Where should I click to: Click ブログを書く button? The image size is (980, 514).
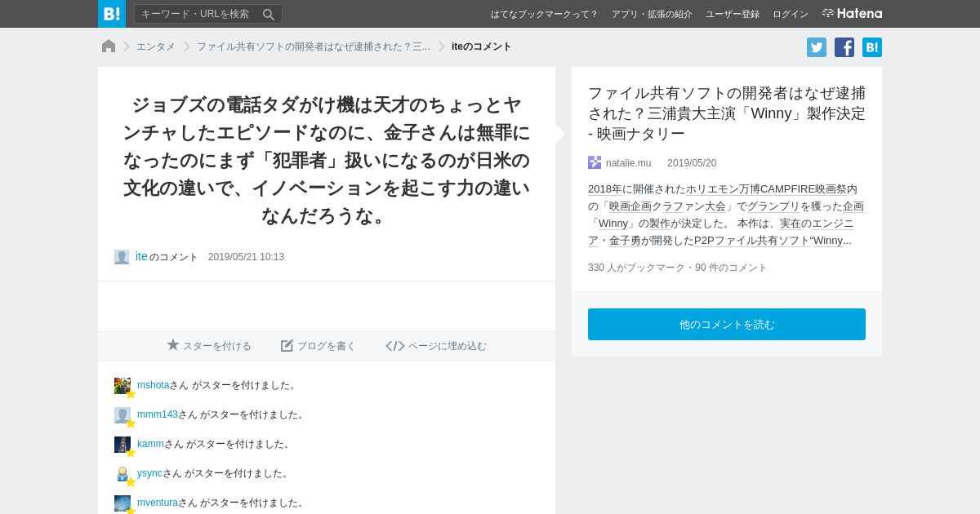[x=318, y=346]
